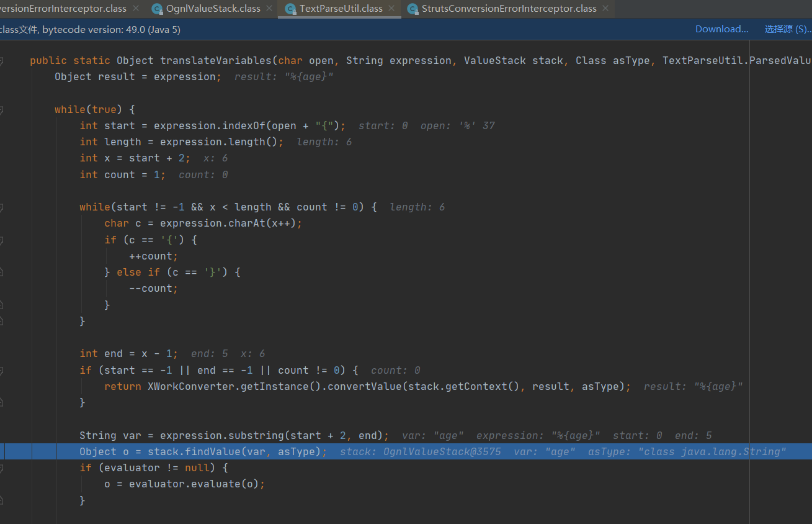
Task: Click the class file icon on OgnlValueStack.class tab
Action: [x=158, y=9]
